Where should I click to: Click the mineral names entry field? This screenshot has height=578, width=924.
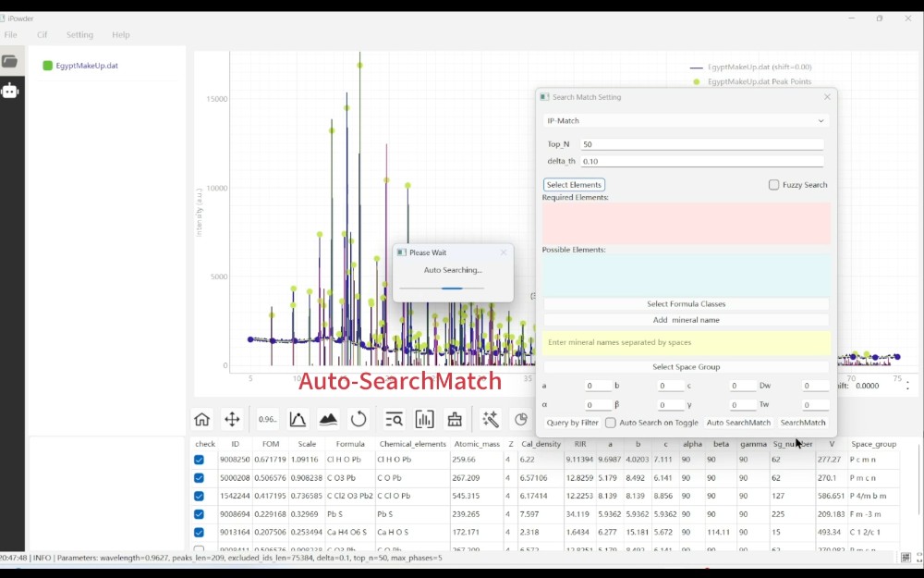pos(686,343)
